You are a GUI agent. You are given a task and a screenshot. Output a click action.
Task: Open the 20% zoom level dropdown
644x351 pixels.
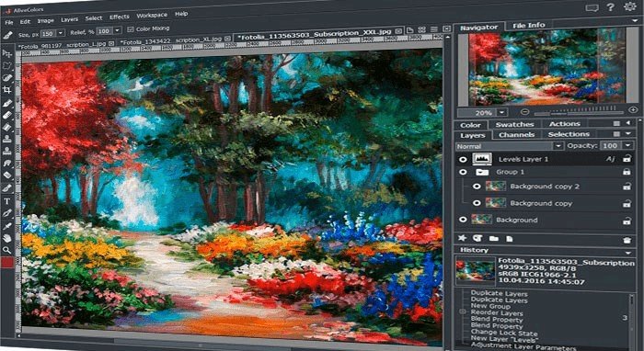pos(502,112)
